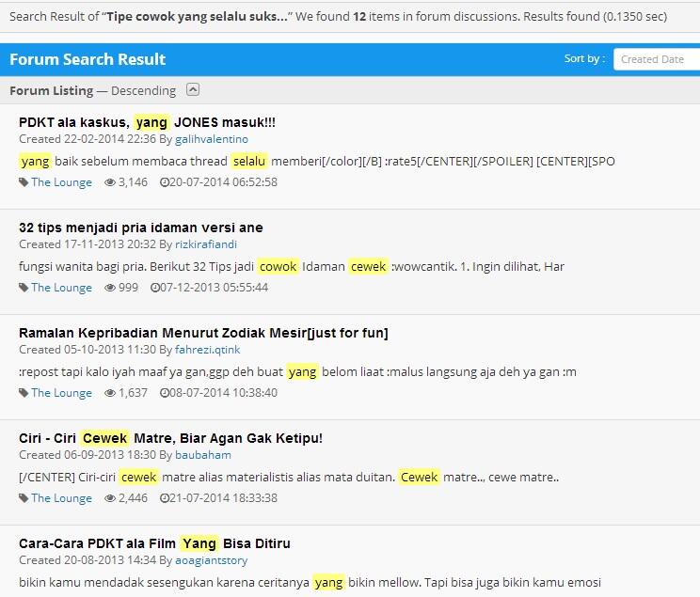The width and height of the screenshot is (700, 597).
Task: Open thread Cara-Cara PDKT ala Film Yang Bisa Ditiru
Action: pos(154,543)
